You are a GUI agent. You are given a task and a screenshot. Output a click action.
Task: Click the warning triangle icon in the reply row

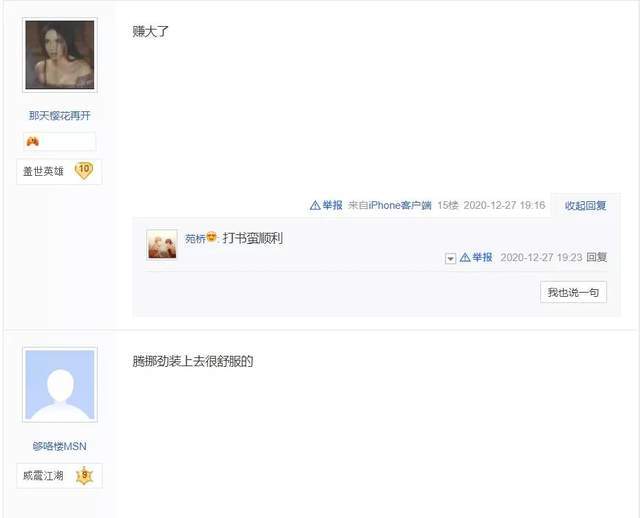pyautogui.click(x=465, y=258)
